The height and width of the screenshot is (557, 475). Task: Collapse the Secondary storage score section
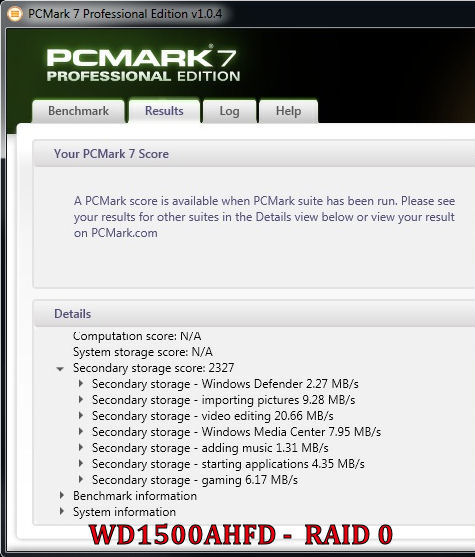[x=60, y=369]
